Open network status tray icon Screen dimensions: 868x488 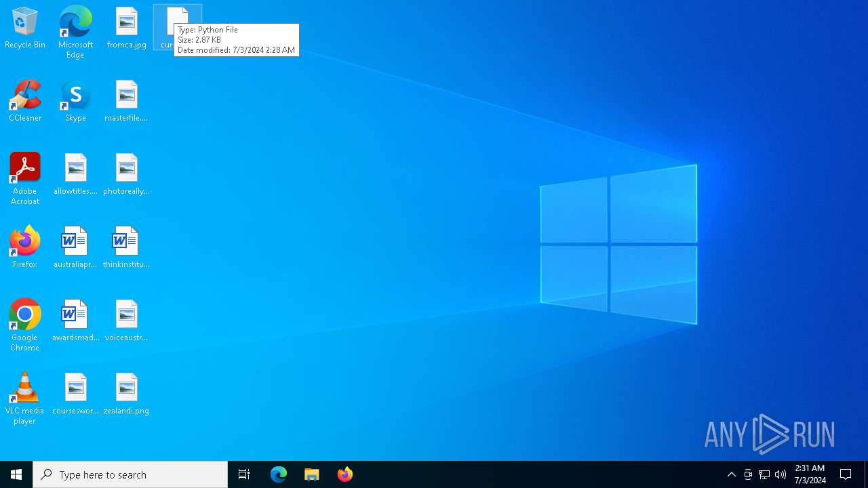(x=764, y=474)
